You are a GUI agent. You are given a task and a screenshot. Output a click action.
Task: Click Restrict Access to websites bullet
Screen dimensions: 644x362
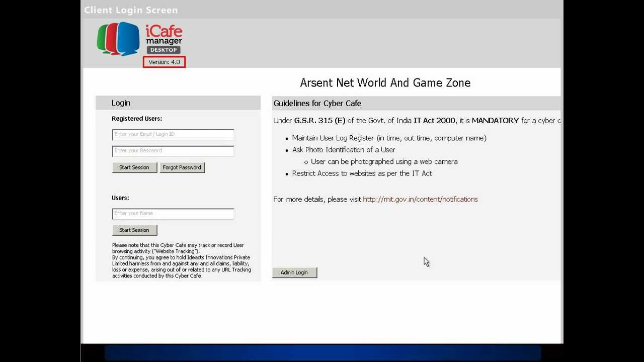(x=362, y=173)
